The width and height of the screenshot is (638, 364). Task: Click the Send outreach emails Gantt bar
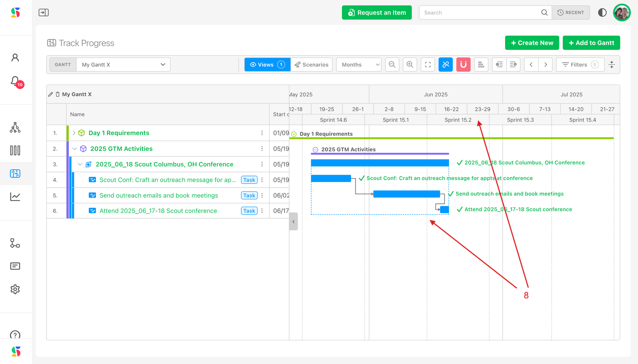pyautogui.click(x=406, y=194)
